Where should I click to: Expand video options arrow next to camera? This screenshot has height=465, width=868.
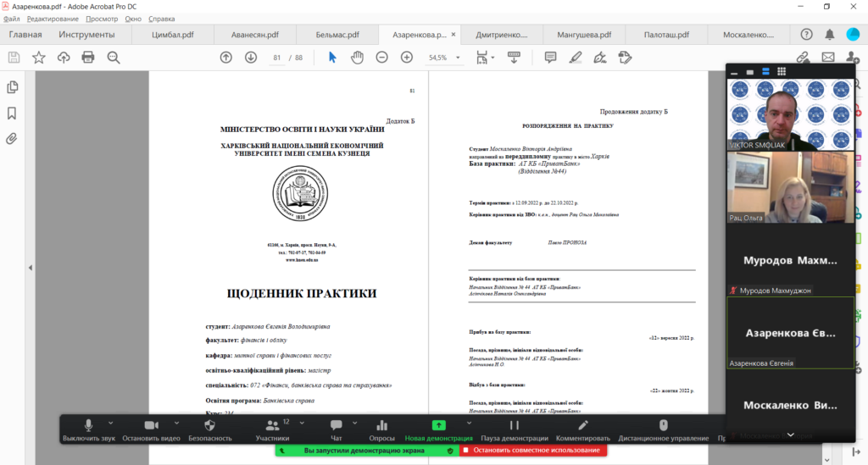[x=176, y=423]
